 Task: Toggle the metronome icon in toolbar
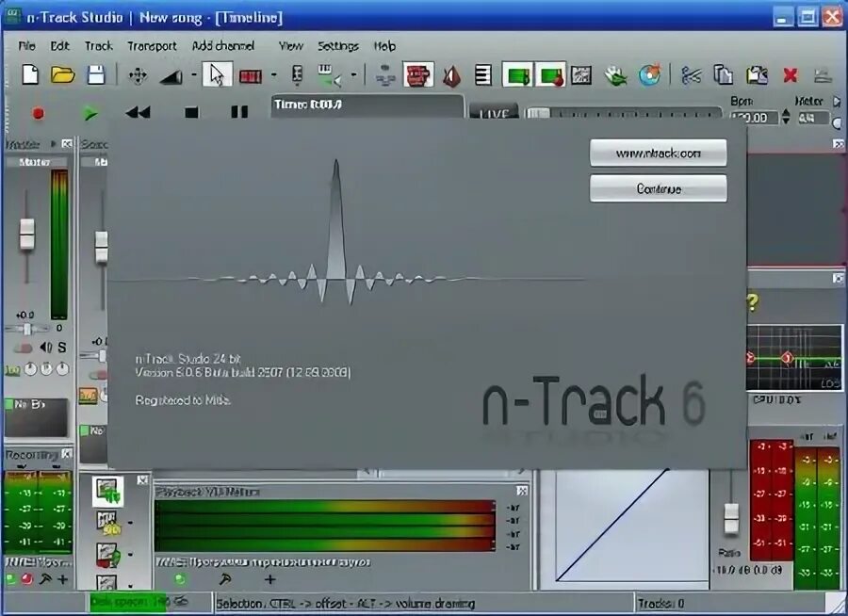(x=451, y=75)
